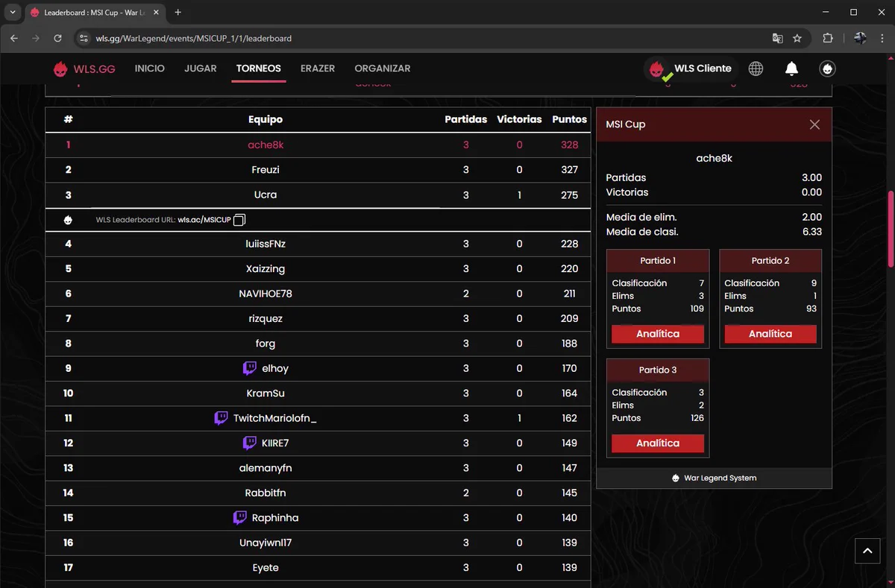This screenshot has height=588, width=895.
Task: Close the MSI Cup details panel
Action: (x=814, y=124)
